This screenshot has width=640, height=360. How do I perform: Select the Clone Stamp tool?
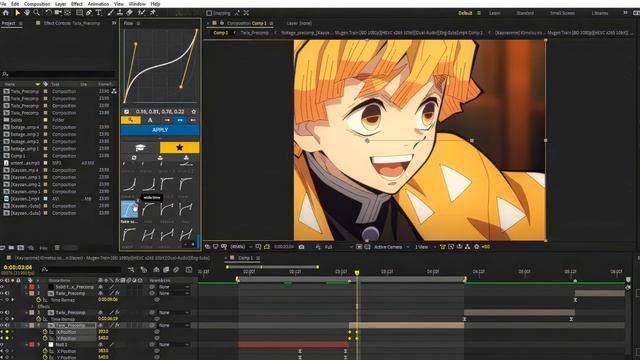[x=120, y=13]
